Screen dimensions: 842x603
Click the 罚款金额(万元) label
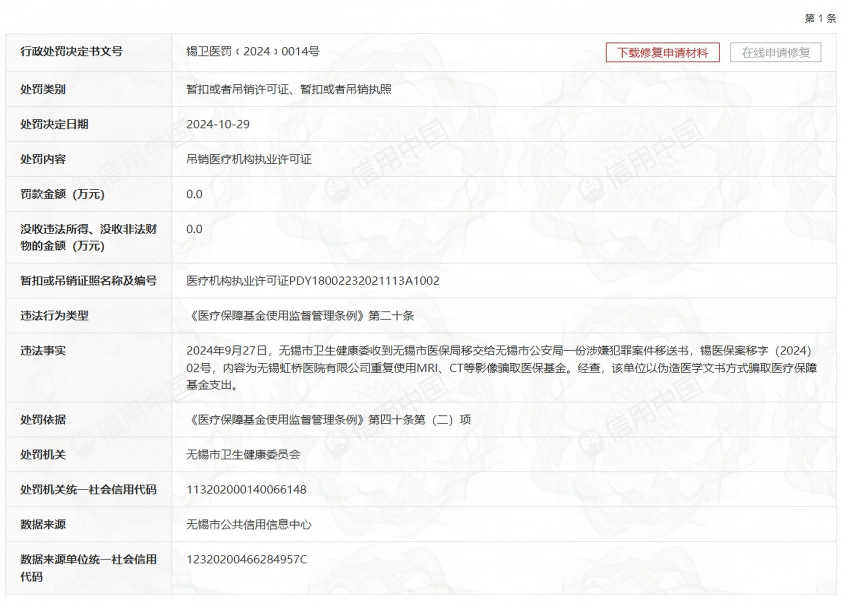coord(62,194)
